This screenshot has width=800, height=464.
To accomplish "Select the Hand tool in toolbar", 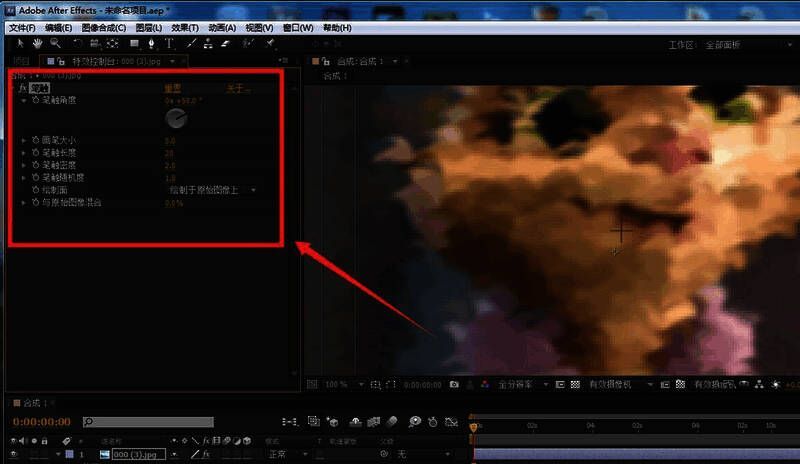I will [38, 44].
